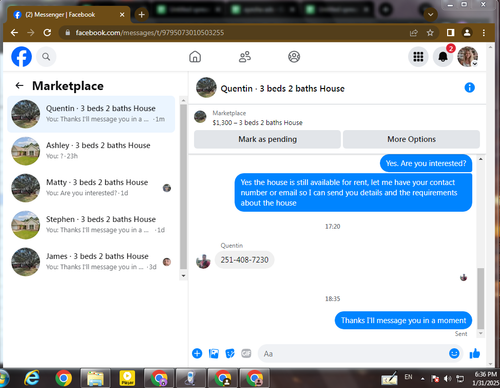This screenshot has width=500, height=388.
Task: Attach a photo with image icon
Action: 214,353
